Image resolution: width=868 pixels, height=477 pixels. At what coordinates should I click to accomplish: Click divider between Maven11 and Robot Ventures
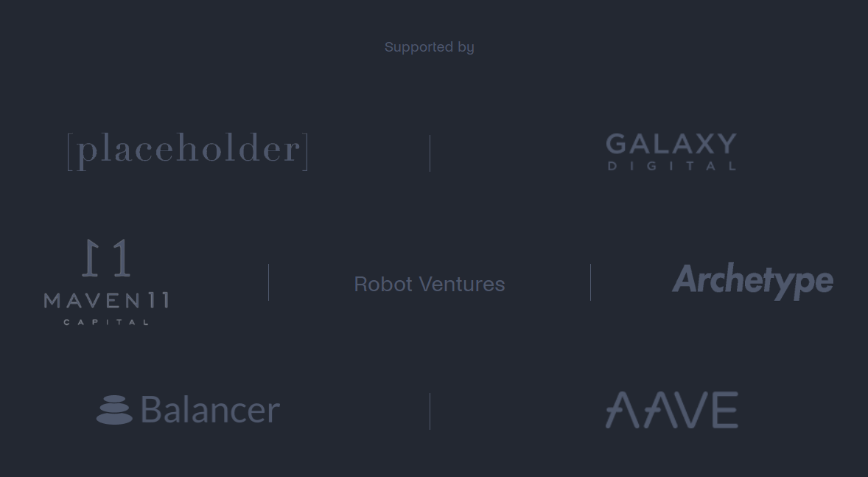point(268,282)
